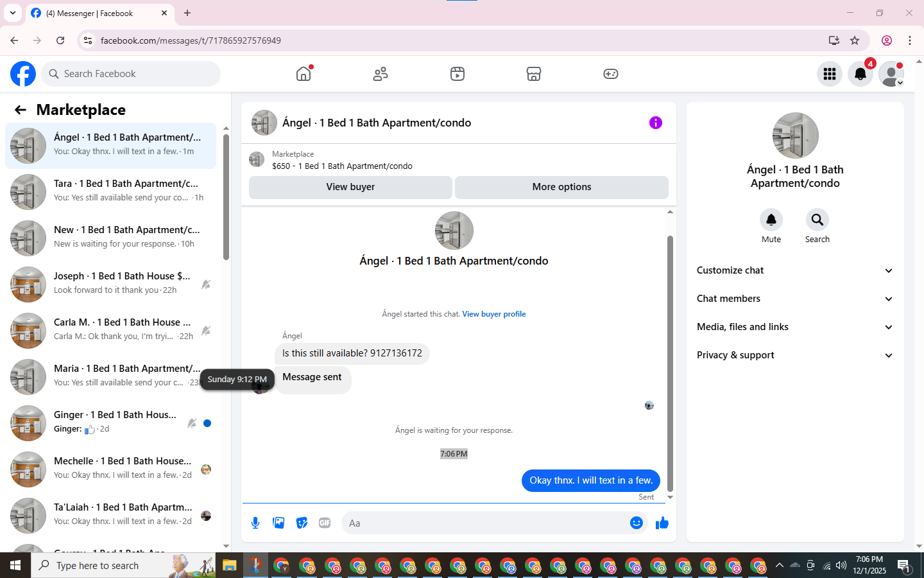Click the 'Okay thnx. I will text in a few.' bubble
The height and width of the screenshot is (578, 924).
[591, 480]
